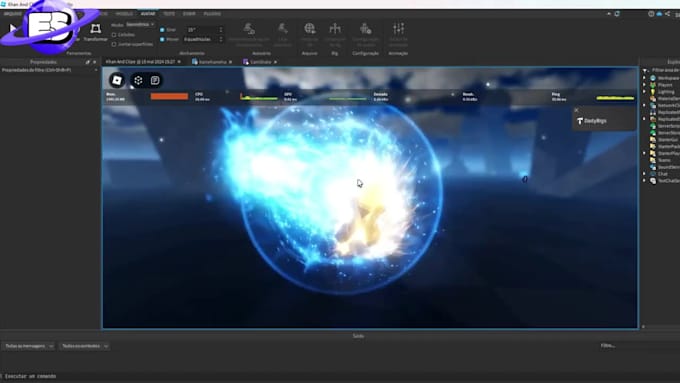Toggle the Colisões checkbox
This screenshot has height=383, width=680.
point(114,35)
